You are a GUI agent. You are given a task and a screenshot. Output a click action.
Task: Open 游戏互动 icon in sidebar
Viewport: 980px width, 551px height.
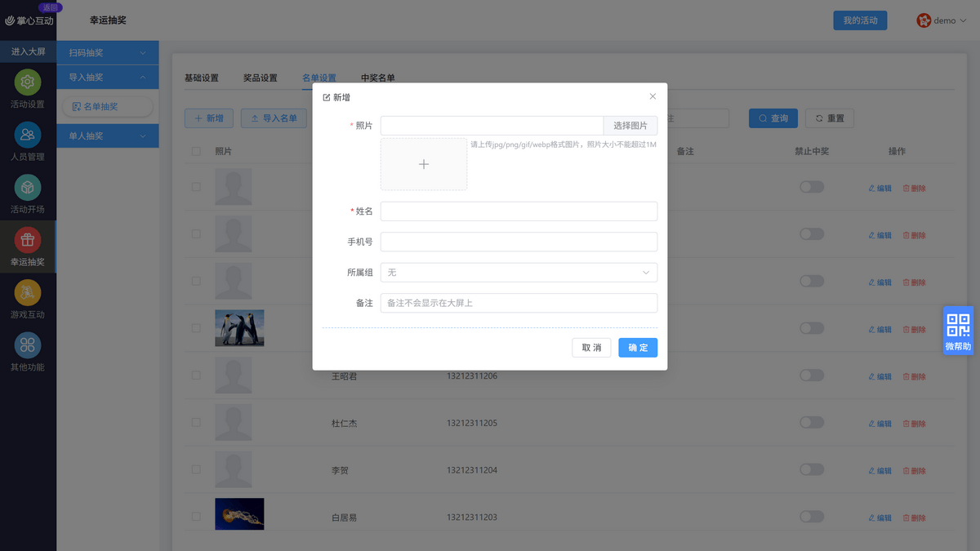pyautogui.click(x=27, y=292)
